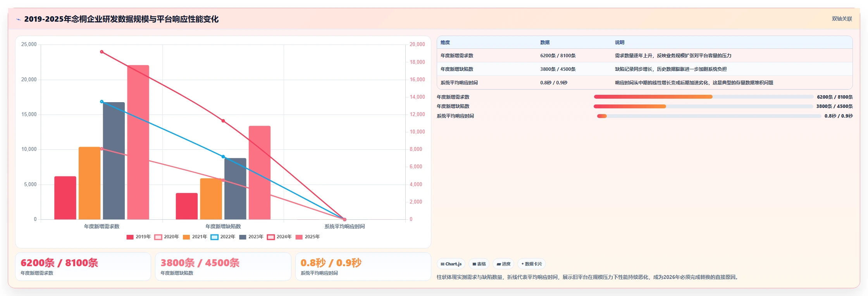
Task: Click the 2023年 gray bar in 年度新增需求数 group
Action: pyautogui.click(x=114, y=161)
